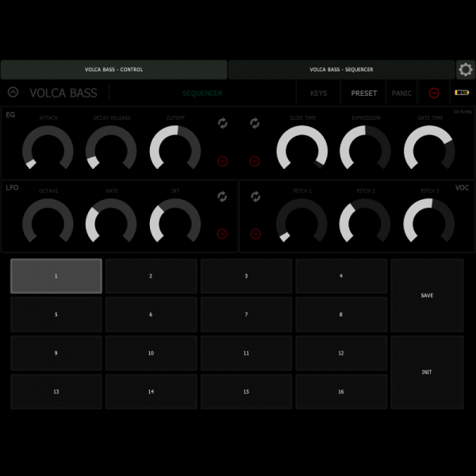Click the EXPRESSION knob
The width and height of the screenshot is (476, 476).
(365, 148)
